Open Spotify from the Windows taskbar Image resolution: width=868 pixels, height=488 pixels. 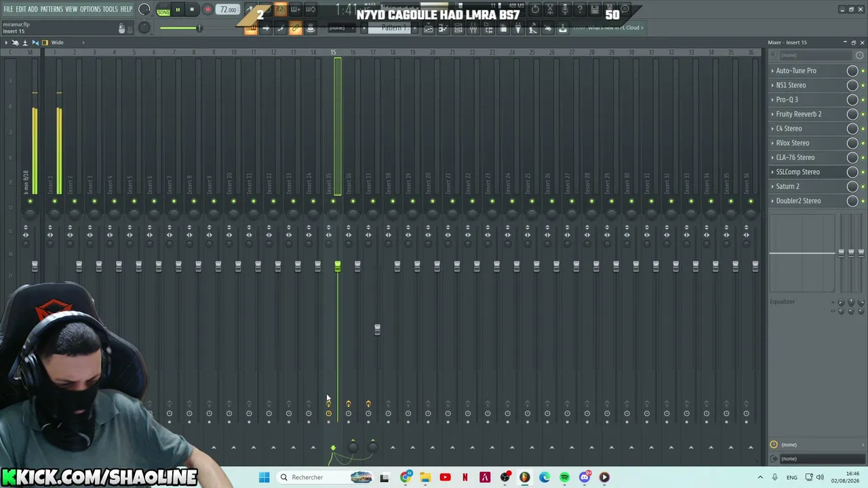click(564, 477)
